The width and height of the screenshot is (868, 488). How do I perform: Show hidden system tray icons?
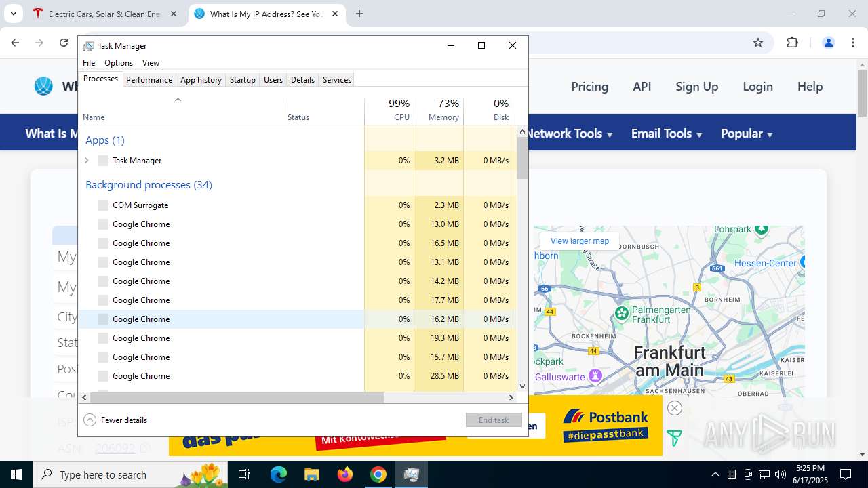[715, 474]
